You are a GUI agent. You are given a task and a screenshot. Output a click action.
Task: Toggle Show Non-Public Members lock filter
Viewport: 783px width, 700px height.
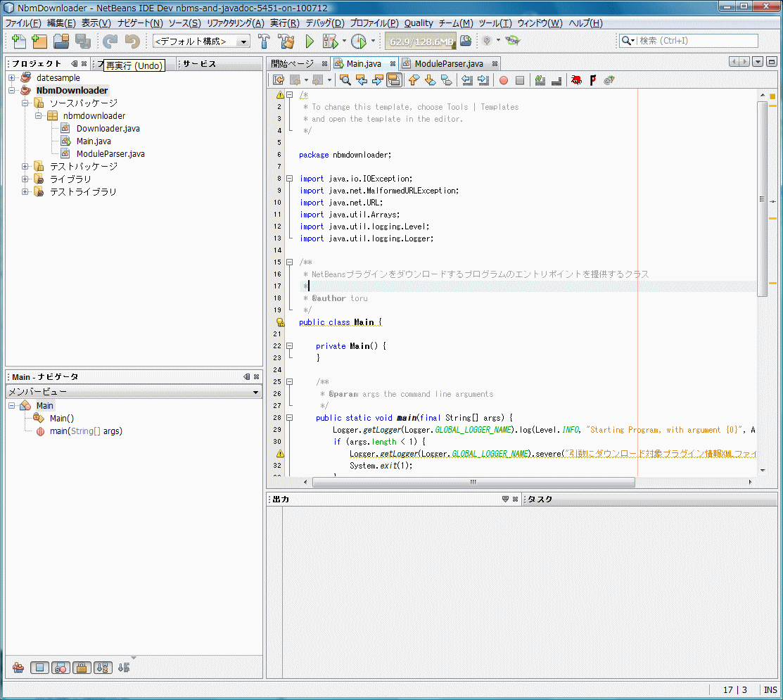(82, 668)
